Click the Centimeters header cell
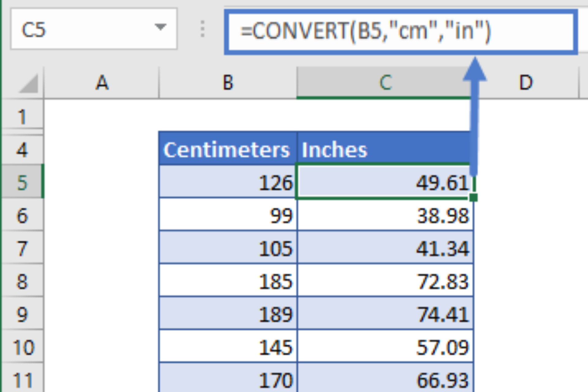 tap(227, 150)
